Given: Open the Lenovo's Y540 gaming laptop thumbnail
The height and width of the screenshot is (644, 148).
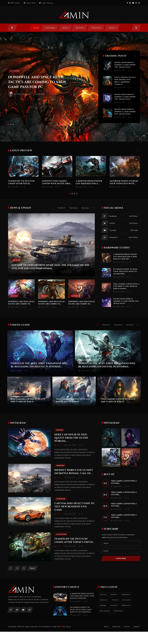Looking at the screenshot, I should 57,166.
